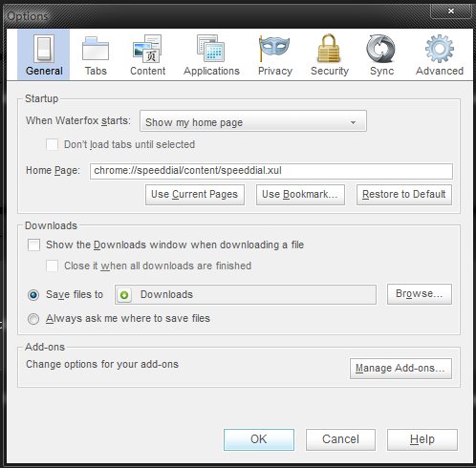Open the Content preferences icon
The height and width of the screenshot is (468, 476).
pyautogui.click(x=147, y=49)
